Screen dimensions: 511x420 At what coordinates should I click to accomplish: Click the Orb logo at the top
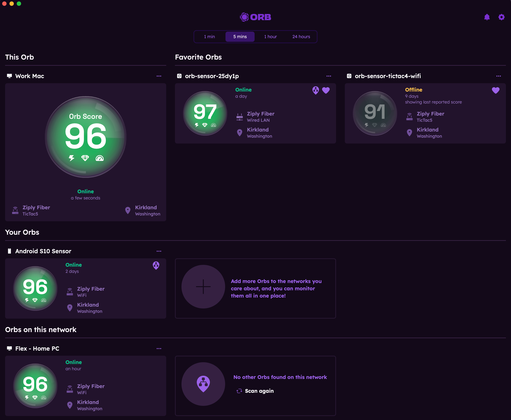[x=255, y=17]
